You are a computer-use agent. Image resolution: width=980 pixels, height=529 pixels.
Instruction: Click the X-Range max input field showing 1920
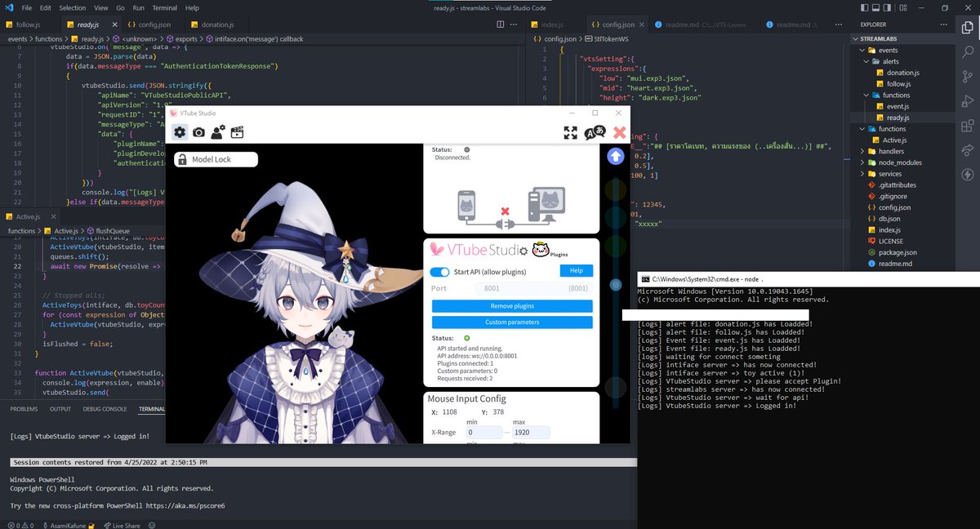coord(531,433)
